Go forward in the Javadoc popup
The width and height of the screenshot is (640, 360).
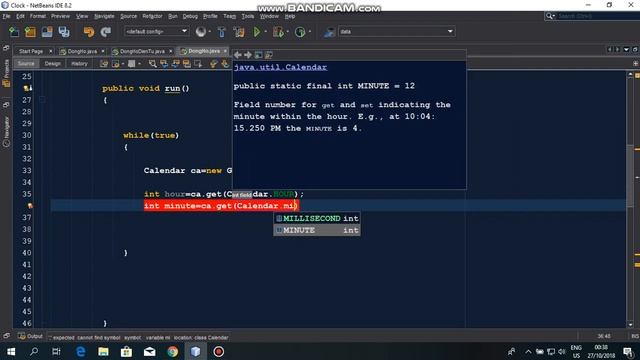(248, 55)
